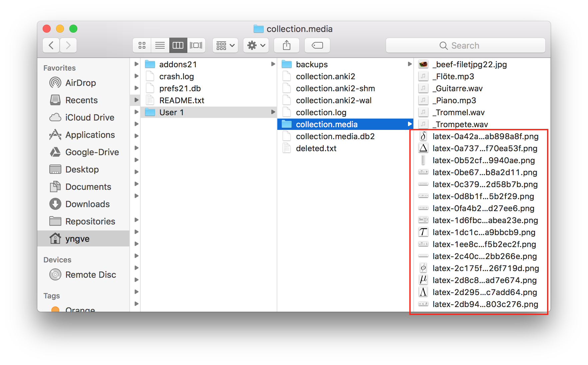Open Applications in the sidebar
Image resolution: width=588 pixels, height=365 pixels.
[83, 135]
